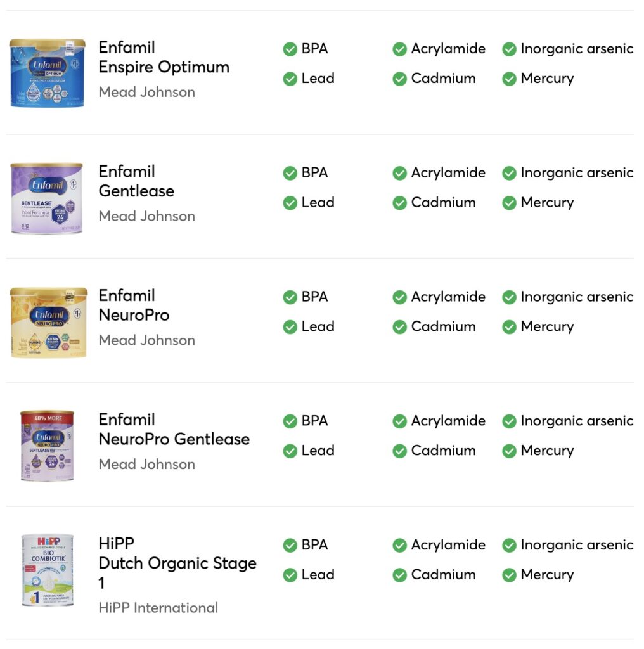Click Inorganic arsenic checkmark for HiPP Dutch Organic
Screen dimensions: 644x649
(509, 546)
